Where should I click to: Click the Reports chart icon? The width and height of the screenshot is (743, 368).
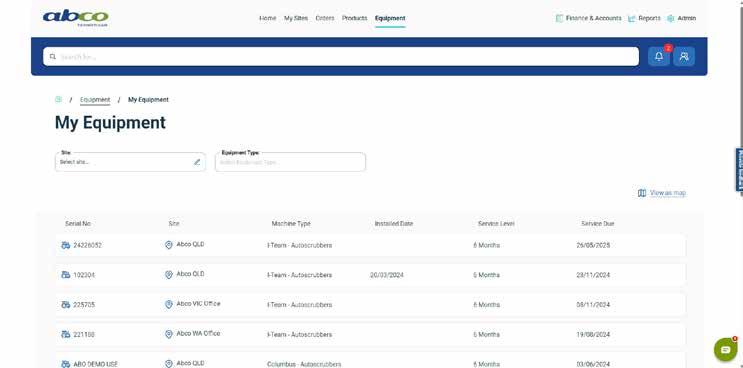click(x=631, y=18)
